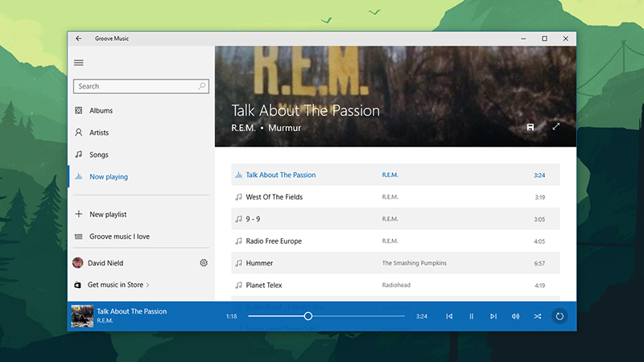This screenshot has height=362, width=644.
Task: Click the Albums sidebar icon
Action: coord(78,110)
